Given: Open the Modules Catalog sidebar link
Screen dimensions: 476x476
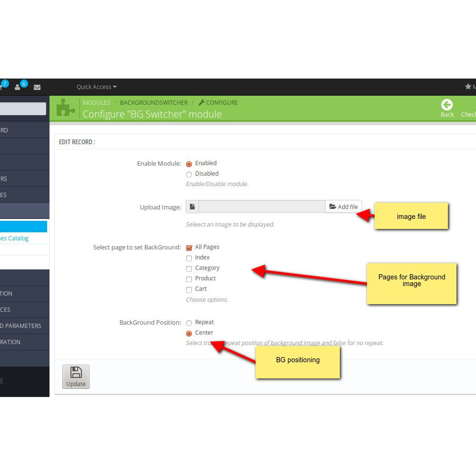Looking at the screenshot, I should click(x=15, y=238).
